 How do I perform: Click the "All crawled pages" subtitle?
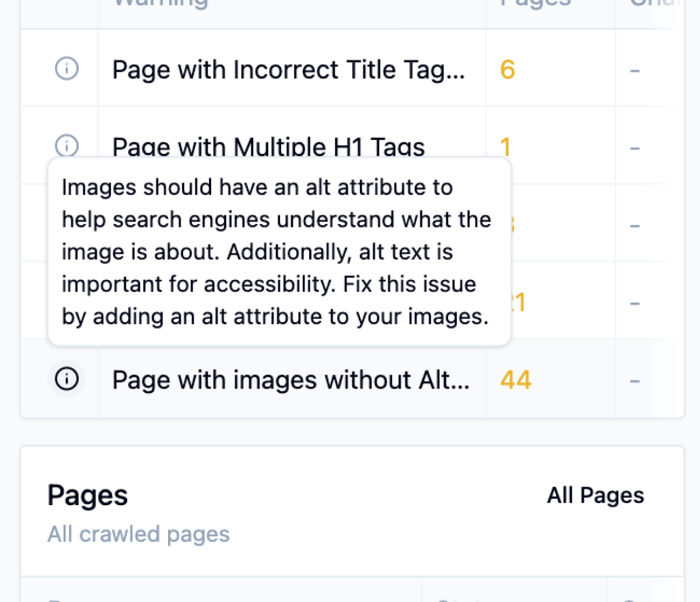coord(138,534)
